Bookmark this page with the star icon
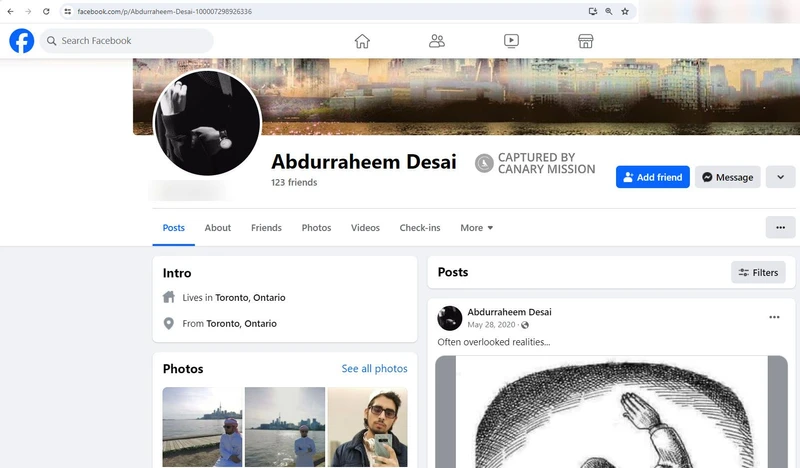Screen dimensions: 800x468 [625, 11]
